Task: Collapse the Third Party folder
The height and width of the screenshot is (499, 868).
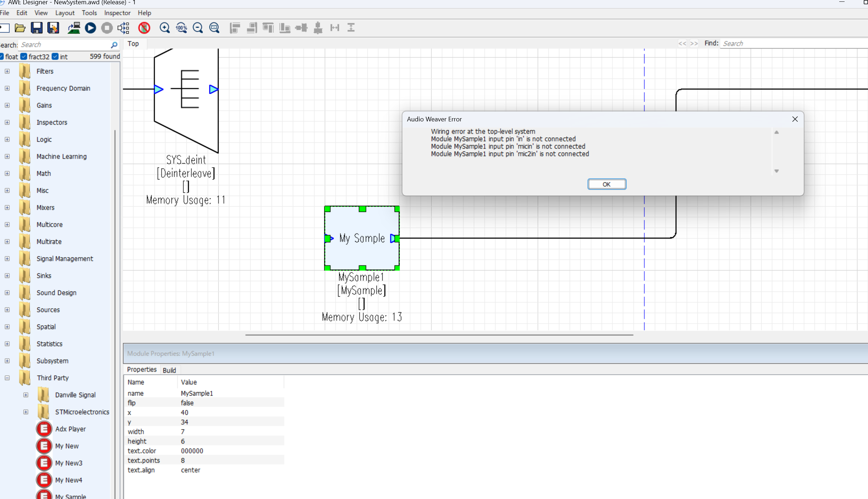Action: [x=7, y=378]
